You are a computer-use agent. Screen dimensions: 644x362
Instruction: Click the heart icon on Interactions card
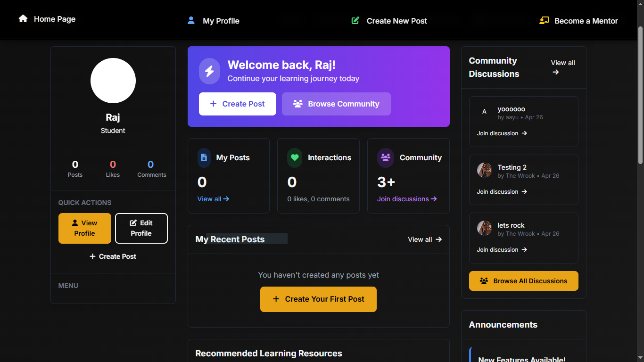pos(295,157)
